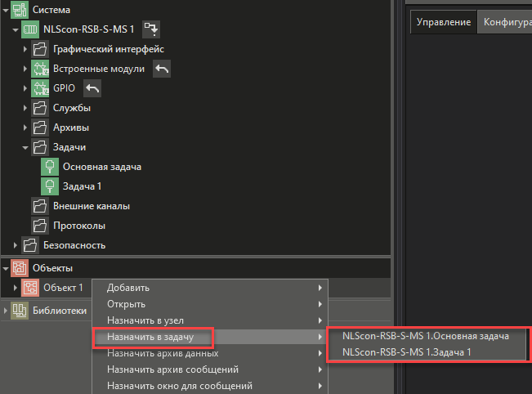The width and height of the screenshot is (532, 394).
Task: Expand the Безопасность node
Action: [x=16, y=245]
